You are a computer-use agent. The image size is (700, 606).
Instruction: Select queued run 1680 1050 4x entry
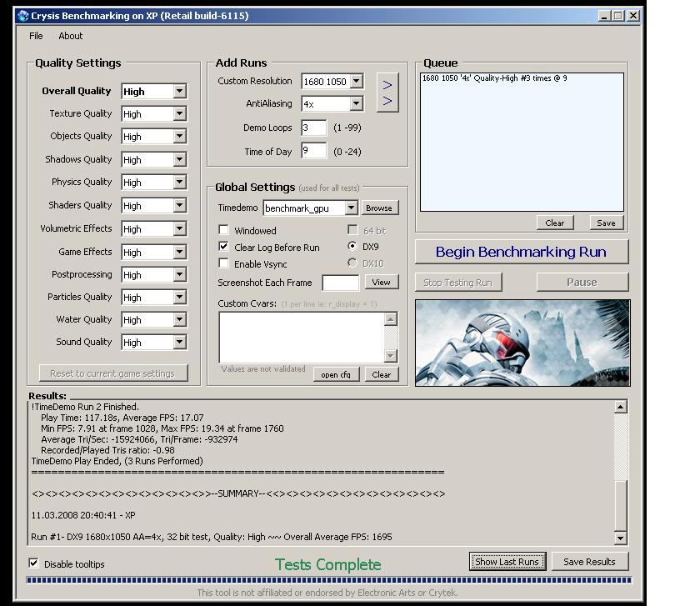coord(495,78)
